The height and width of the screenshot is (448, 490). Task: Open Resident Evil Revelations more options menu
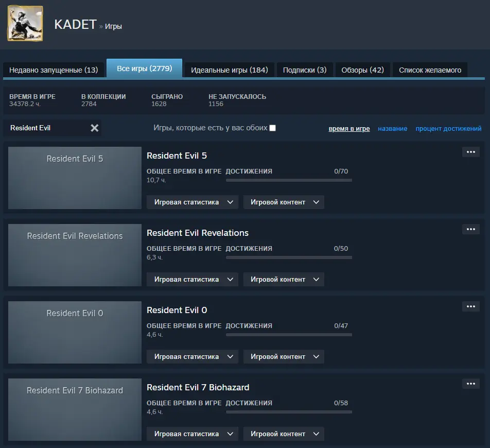[470, 229]
